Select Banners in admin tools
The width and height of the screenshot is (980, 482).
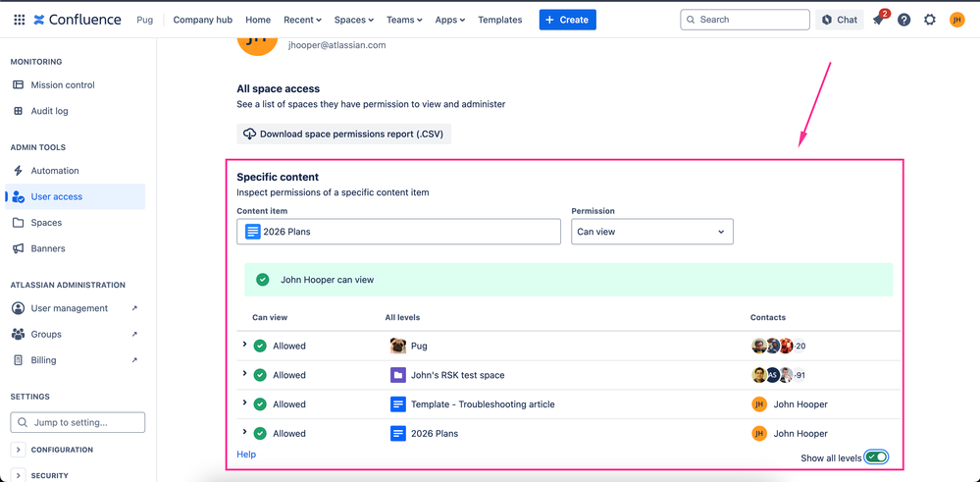(x=75, y=248)
